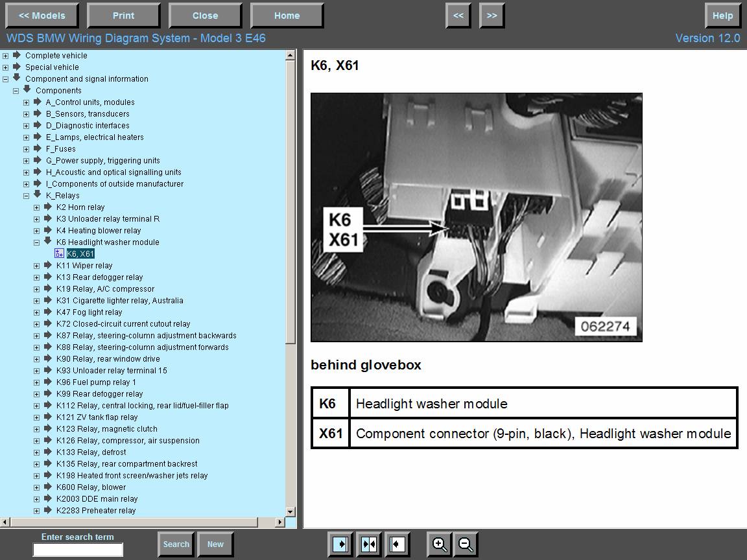Expand B_Sensors, transducers

click(26, 114)
